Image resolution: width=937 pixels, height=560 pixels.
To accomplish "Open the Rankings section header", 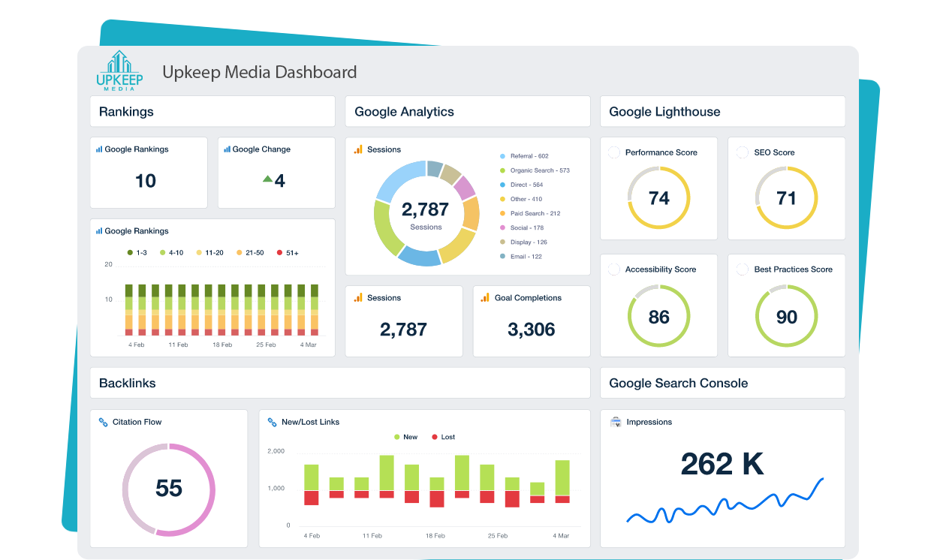I will [212, 112].
